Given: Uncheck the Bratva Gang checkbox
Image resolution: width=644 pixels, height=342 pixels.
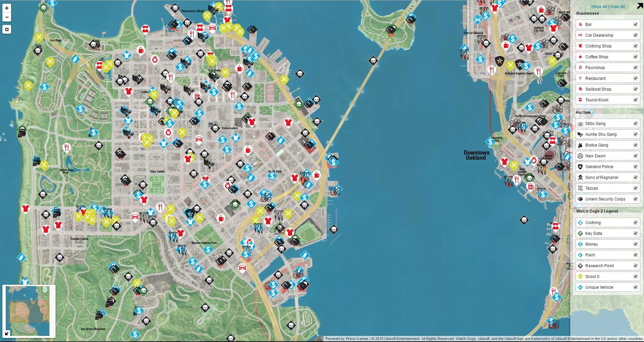Looking at the screenshot, I should tap(635, 145).
